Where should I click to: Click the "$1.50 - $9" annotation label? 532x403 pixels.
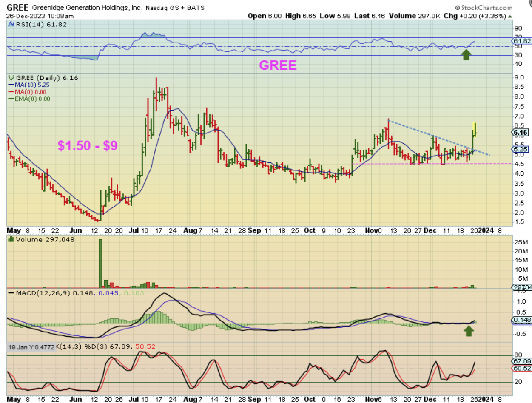point(88,146)
